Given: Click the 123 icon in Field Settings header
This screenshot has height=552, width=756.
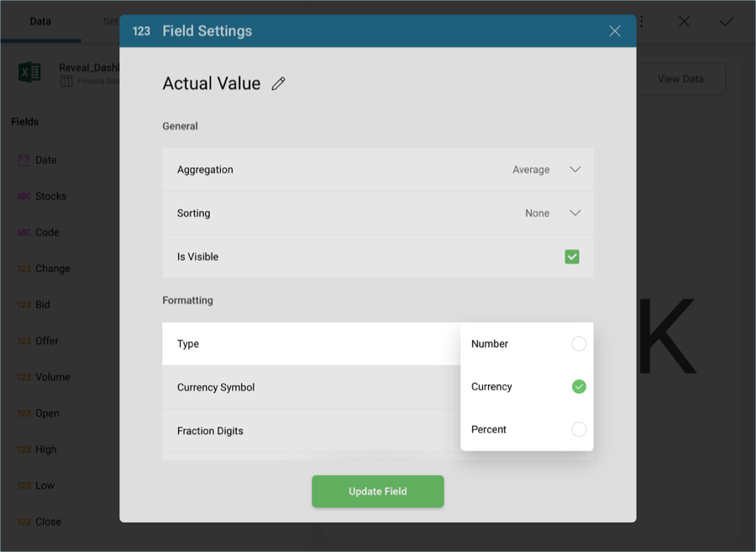Looking at the screenshot, I should click(141, 31).
